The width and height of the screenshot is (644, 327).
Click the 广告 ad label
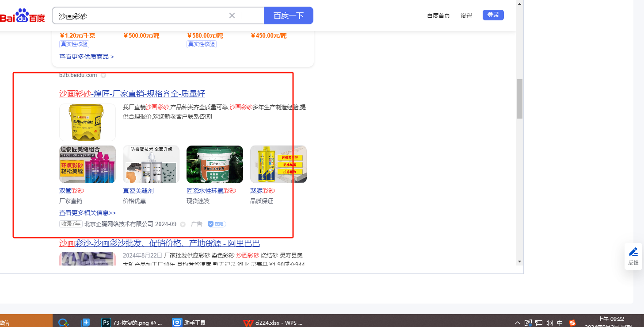[x=197, y=224]
